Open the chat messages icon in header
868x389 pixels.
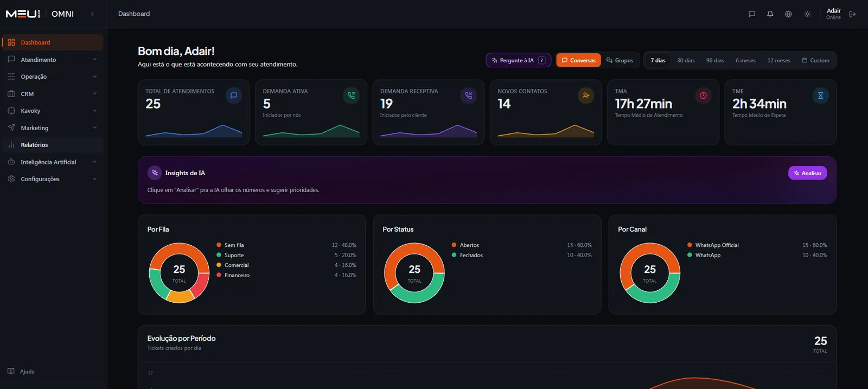tap(752, 14)
